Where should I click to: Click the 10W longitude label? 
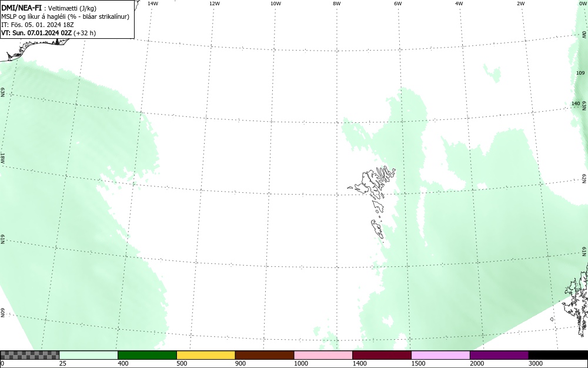point(276,4)
